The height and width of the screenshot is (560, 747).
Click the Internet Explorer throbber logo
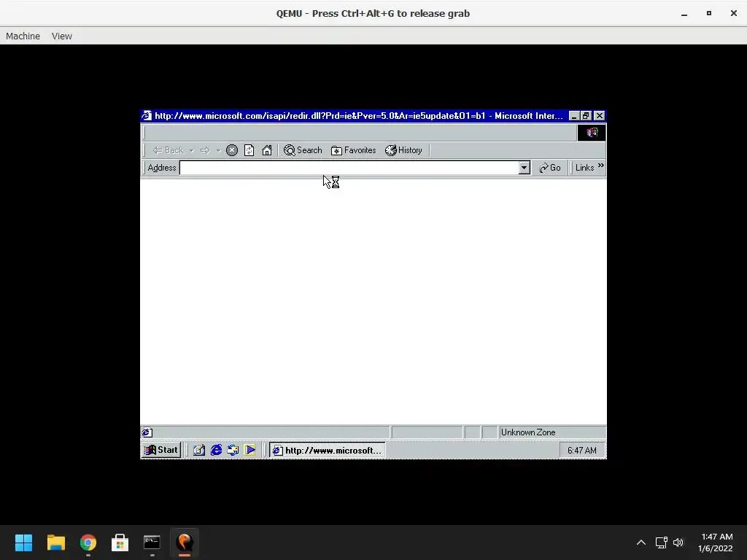tap(592, 133)
